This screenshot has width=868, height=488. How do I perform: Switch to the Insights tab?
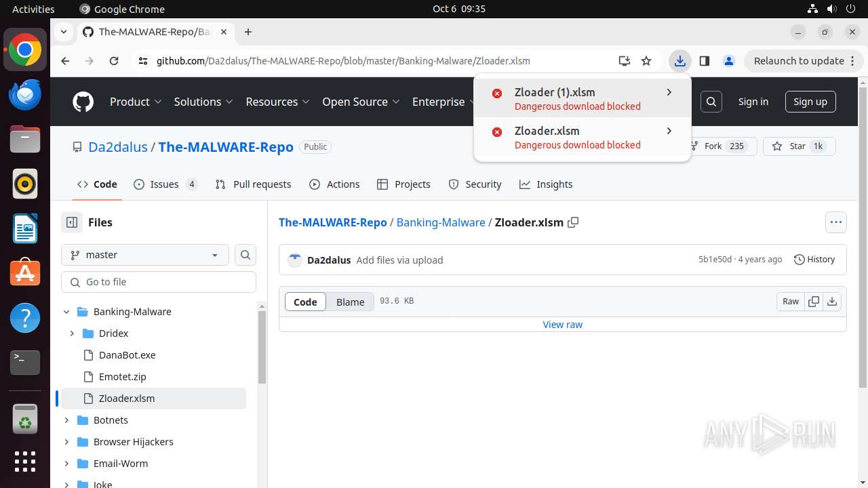click(x=546, y=184)
